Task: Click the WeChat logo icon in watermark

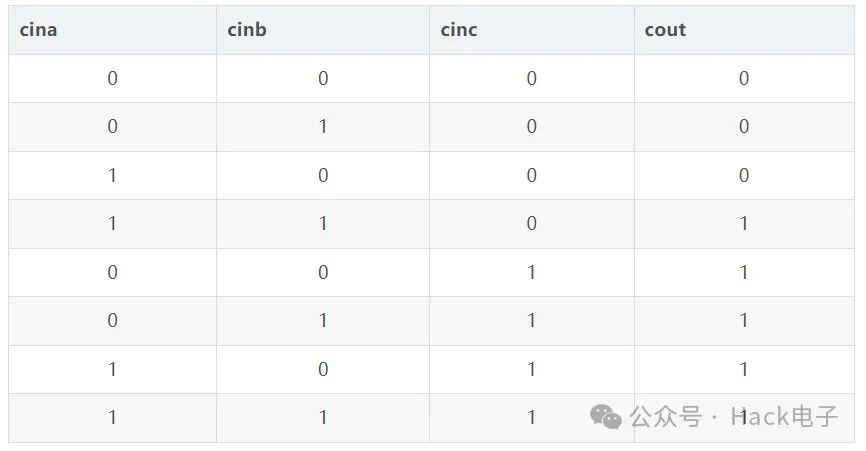Action: pos(606,417)
